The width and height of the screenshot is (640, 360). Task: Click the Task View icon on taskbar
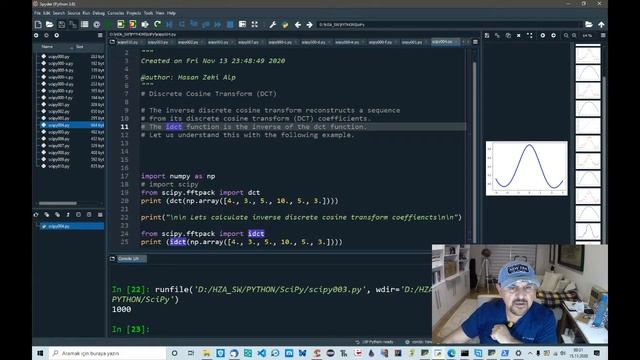(x=191, y=353)
